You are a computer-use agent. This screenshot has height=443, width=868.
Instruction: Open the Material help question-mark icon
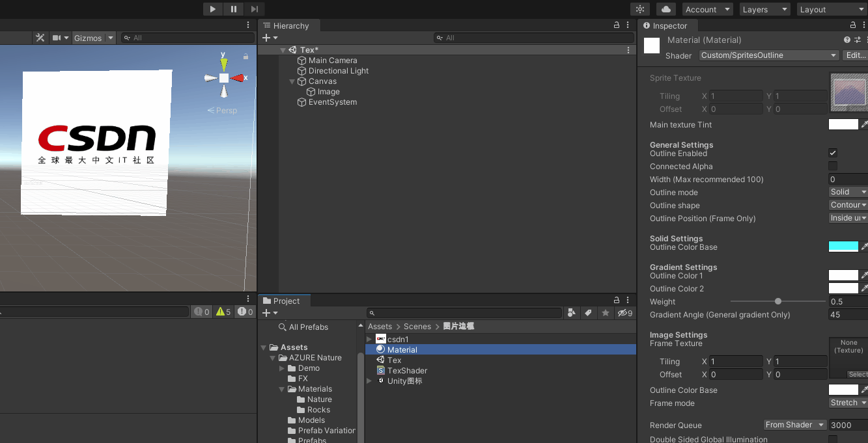pos(847,40)
